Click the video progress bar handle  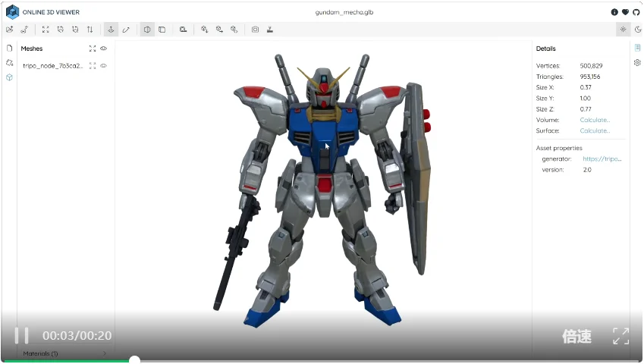coord(134,360)
